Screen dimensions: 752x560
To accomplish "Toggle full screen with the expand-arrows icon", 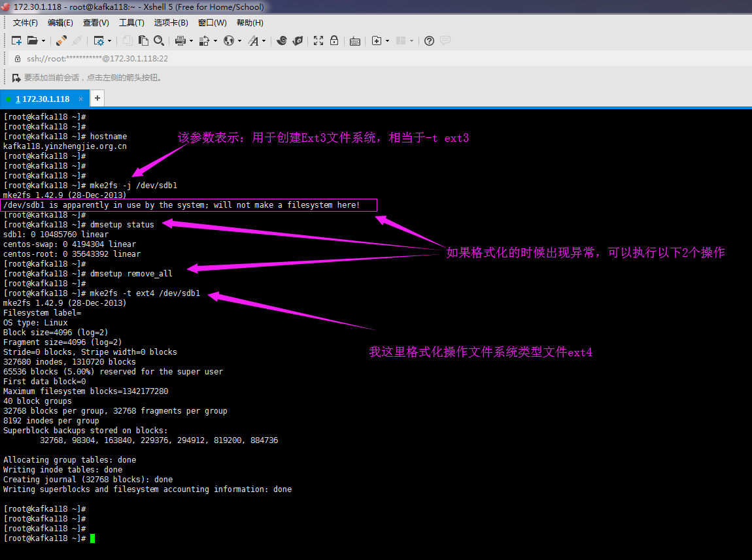I will pos(318,41).
